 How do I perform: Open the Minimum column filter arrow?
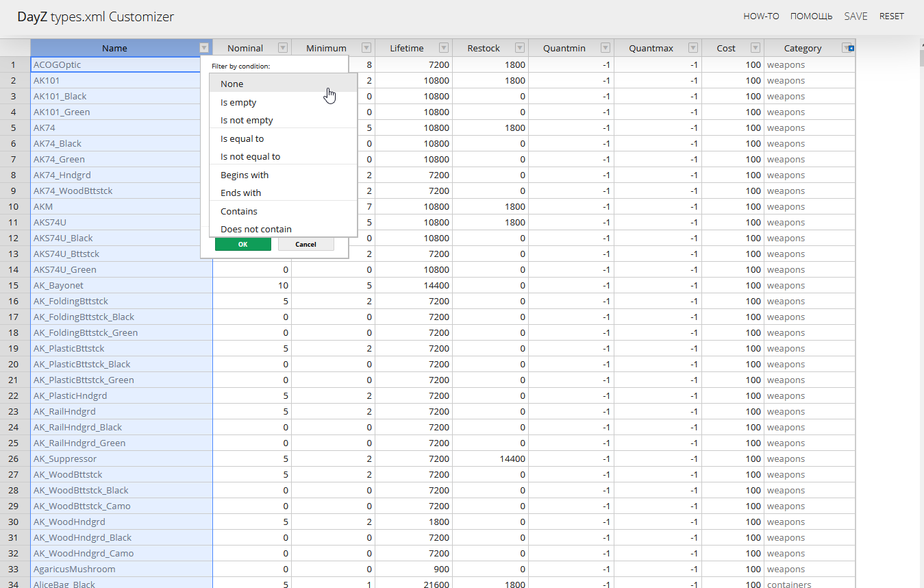click(x=366, y=48)
